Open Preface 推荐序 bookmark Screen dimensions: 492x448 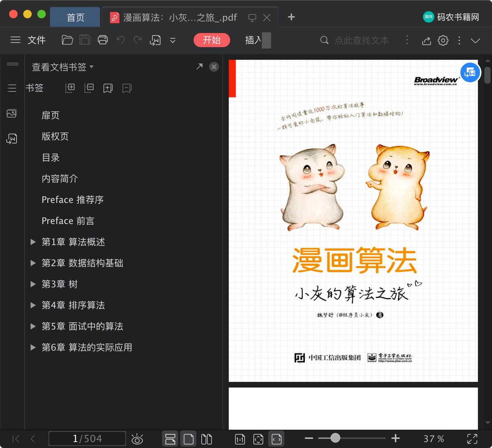point(72,200)
